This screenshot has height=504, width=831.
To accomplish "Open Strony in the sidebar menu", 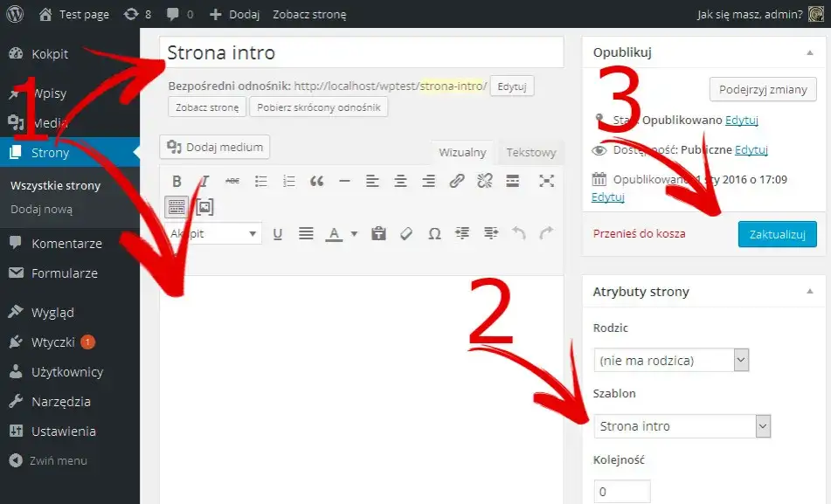I will tap(48, 152).
